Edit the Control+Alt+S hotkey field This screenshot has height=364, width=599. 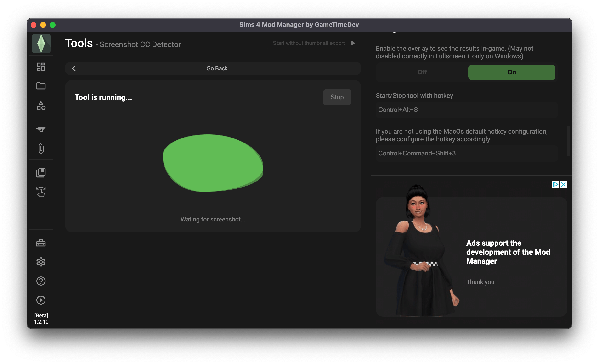467,110
